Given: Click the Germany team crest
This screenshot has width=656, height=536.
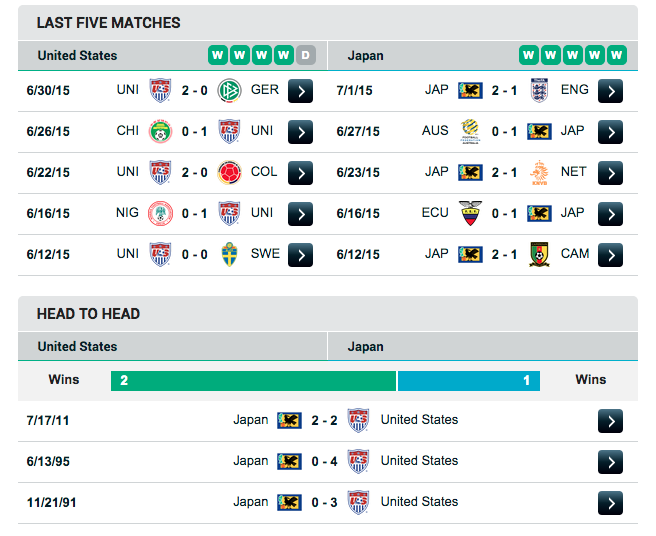Looking at the screenshot, I should (229, 90).
